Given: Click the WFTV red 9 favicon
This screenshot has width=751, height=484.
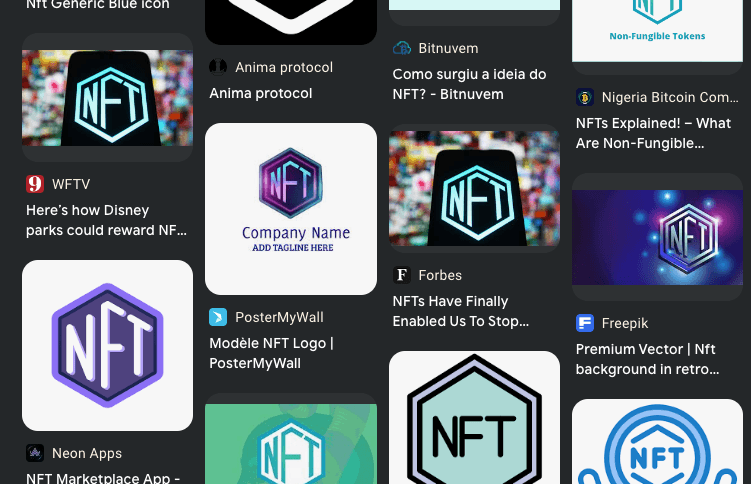Looking at the screenshot, I should (35, 184).
